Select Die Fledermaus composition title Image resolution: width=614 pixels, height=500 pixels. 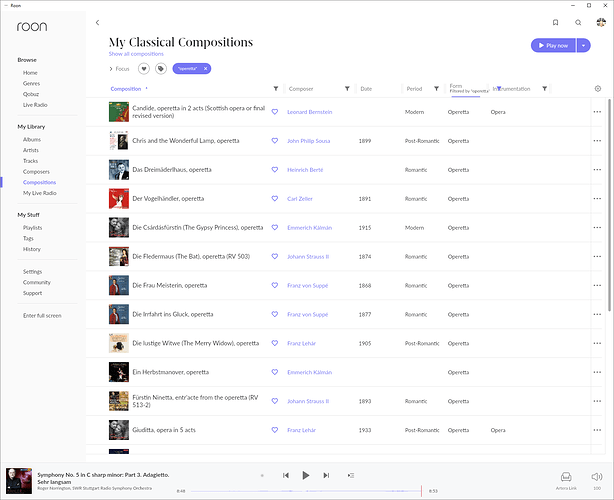[191, 256]
